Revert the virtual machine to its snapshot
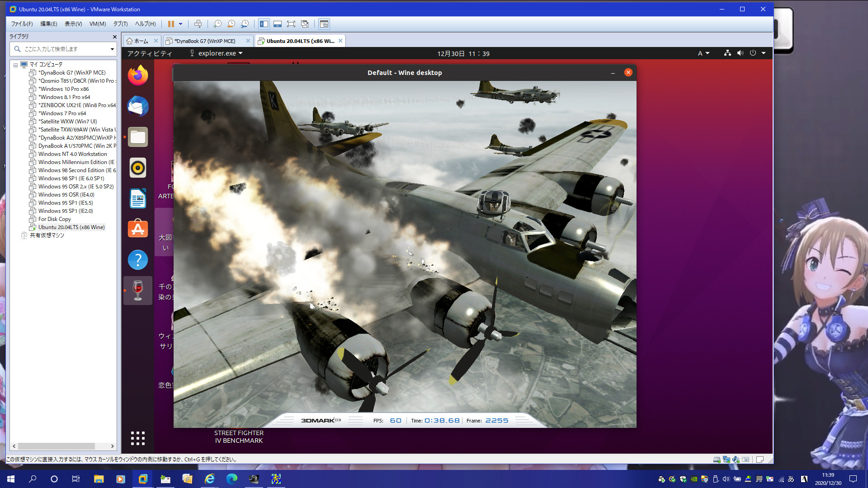This screenshot has width=868, height=488. (x=231, y=24)
